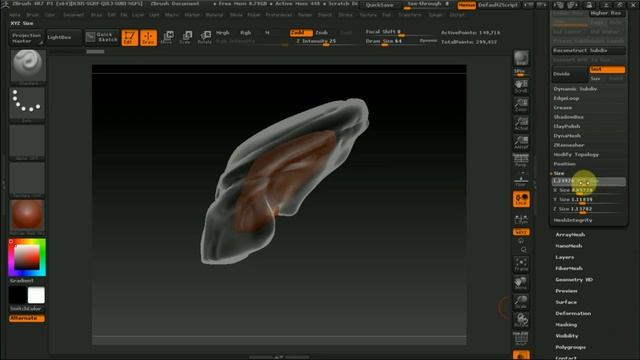Open the Layers subpalette

tap(564, 258)
